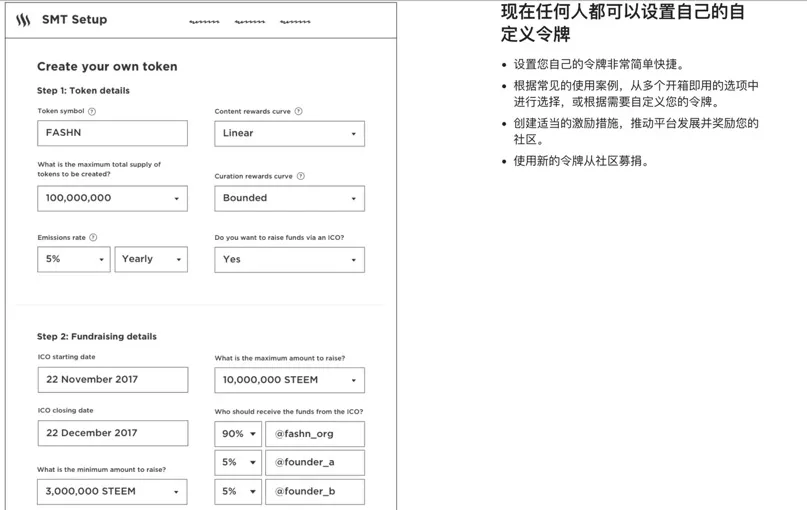The width and height of the screenshot is (807, 510).
Task: Click the label asking who receives the ICO funds
Action: (x=289, y=412)
